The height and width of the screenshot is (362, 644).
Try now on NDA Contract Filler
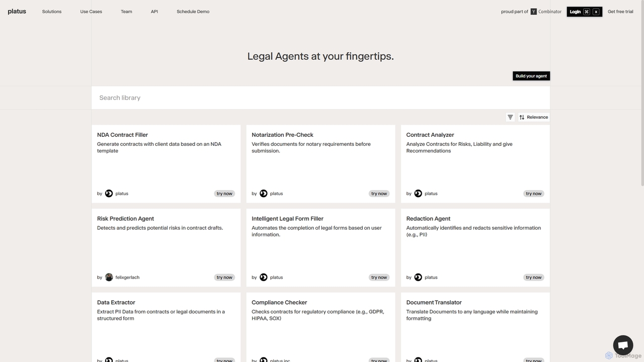click(224, 194)
